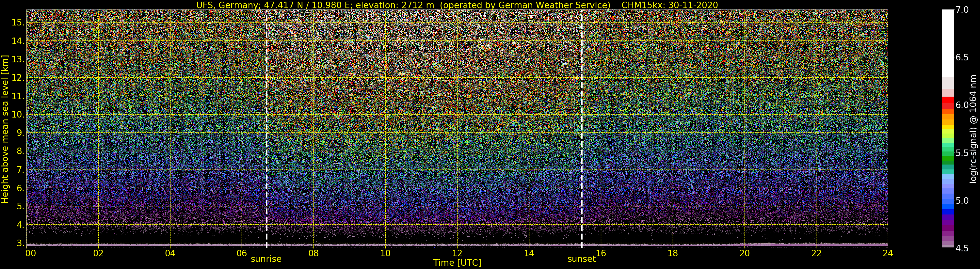Click the '04' hour tick on time axis
This screenshot has width=980, height=269.
coord(170,253)
